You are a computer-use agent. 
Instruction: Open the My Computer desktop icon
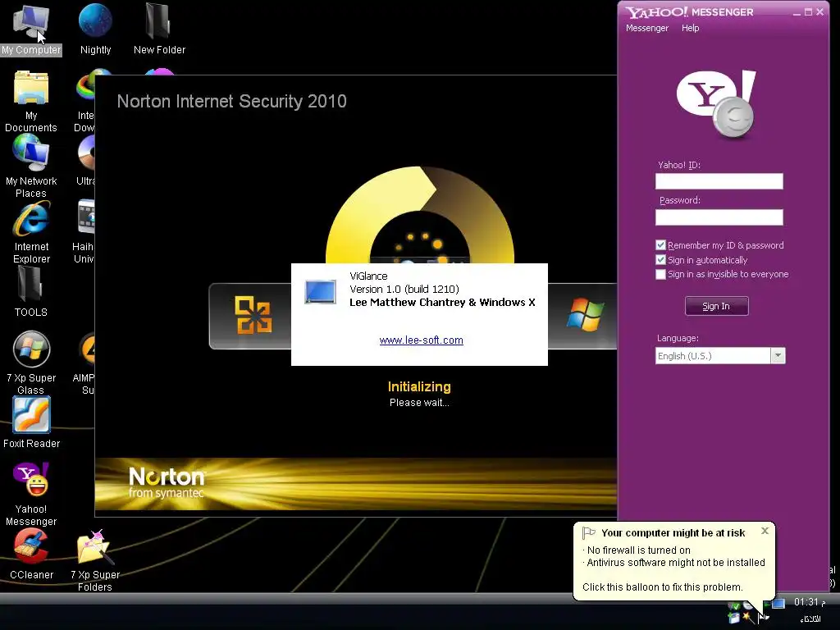[x=31, y=29]
